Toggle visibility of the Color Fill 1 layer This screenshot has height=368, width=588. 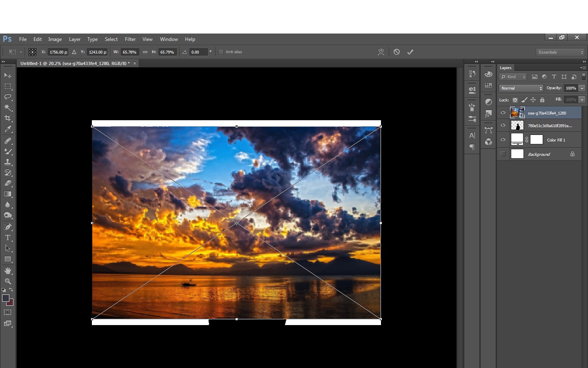coord(503,140)
